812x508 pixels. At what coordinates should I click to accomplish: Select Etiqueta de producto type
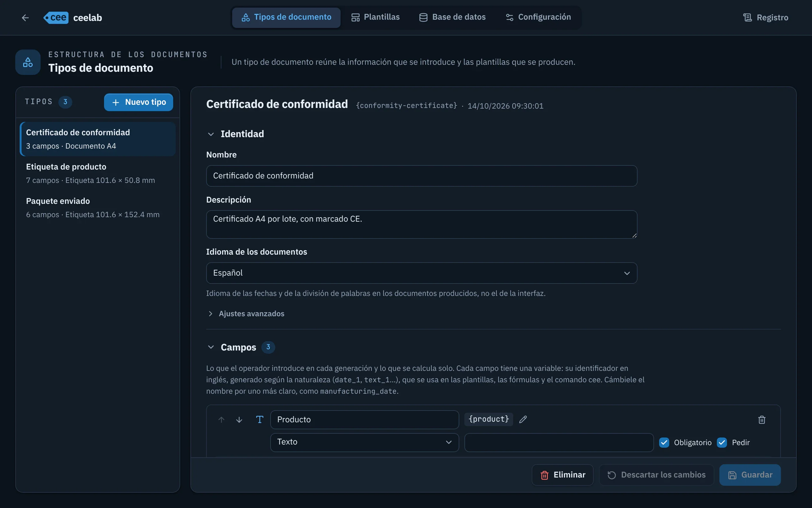click(98, 173)
